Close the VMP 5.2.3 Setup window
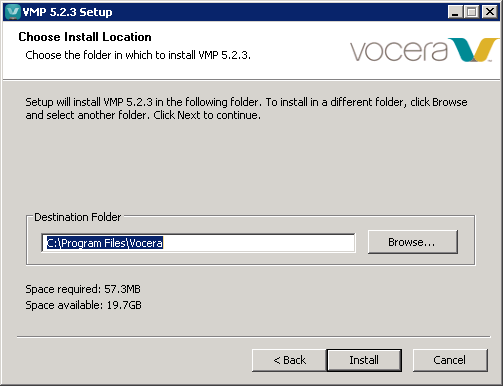503x386 pixels. point(490,12)
